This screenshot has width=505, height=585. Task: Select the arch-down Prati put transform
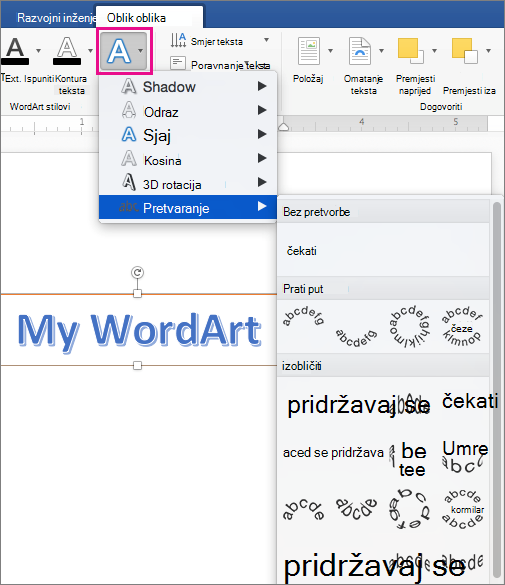click(356, 338)
